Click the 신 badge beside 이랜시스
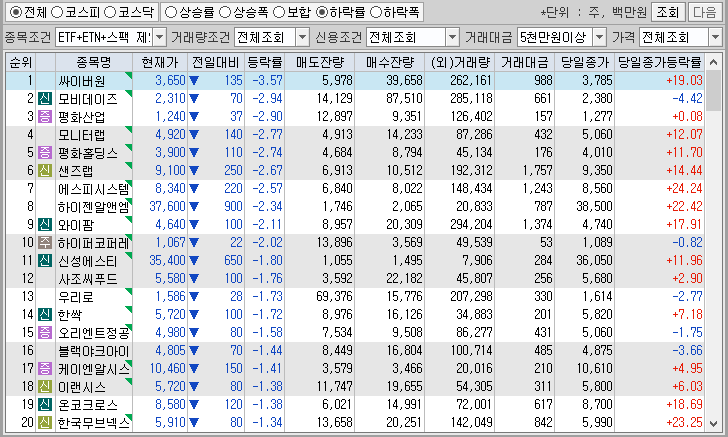Viewport: 728px width, 437px height. [45, 386]
